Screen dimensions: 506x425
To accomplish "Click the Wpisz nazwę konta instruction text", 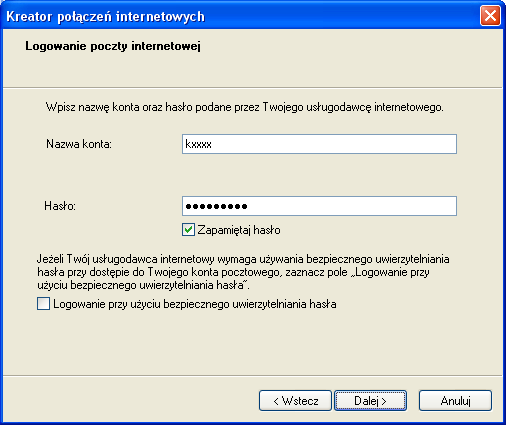I will point(245,107).
